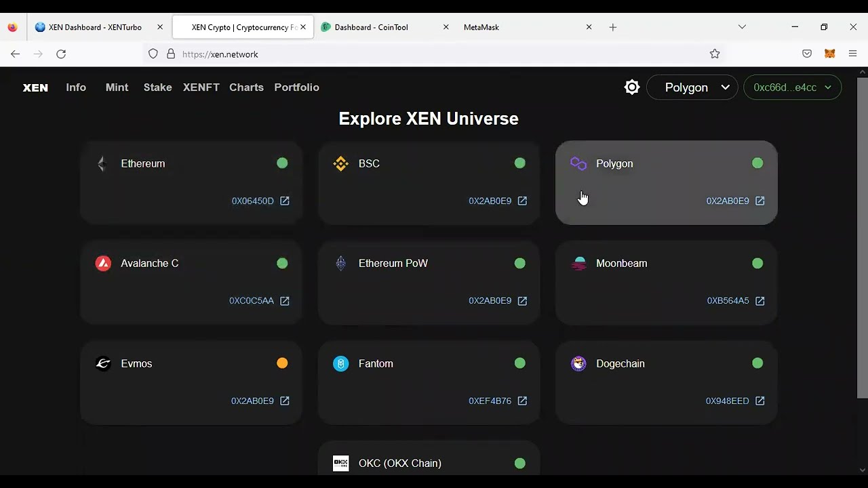Open the Moonbeam external link icon
The image size is (868, 488).
pos(760,301)
